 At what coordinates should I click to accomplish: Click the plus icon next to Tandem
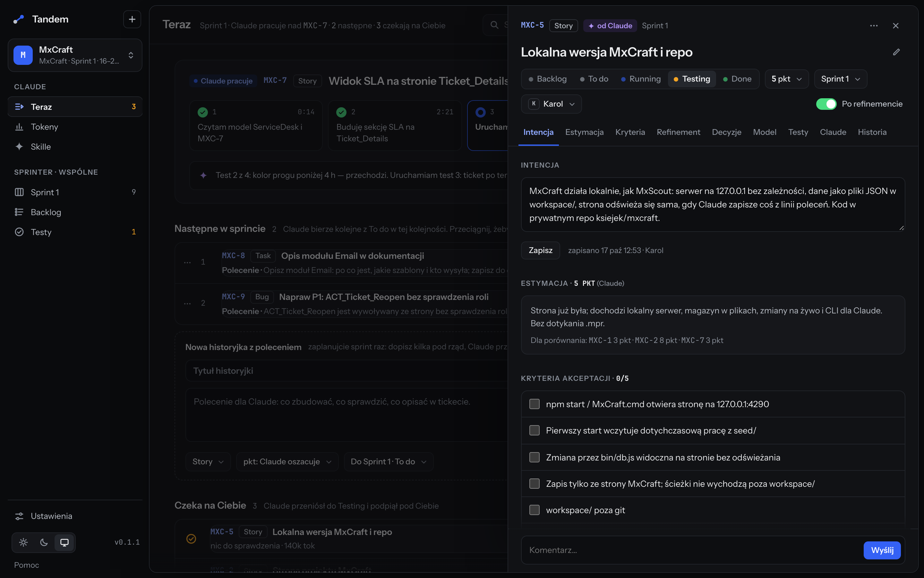click(x=132, y=19)
